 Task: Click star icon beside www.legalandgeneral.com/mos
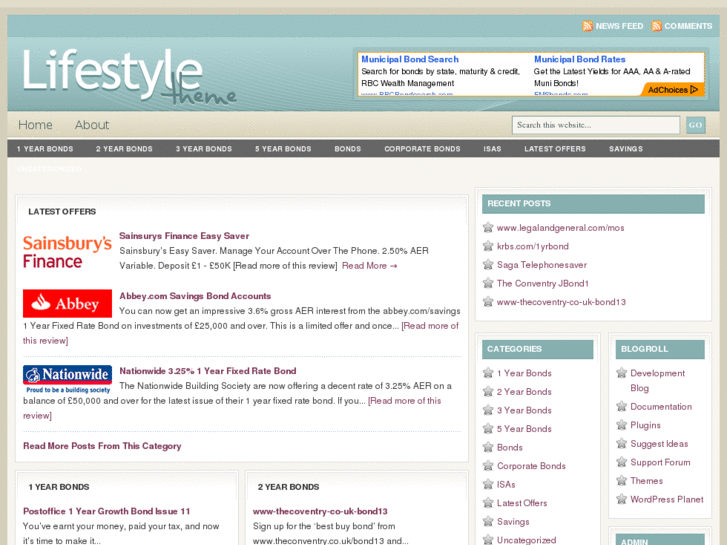point(488,227)
